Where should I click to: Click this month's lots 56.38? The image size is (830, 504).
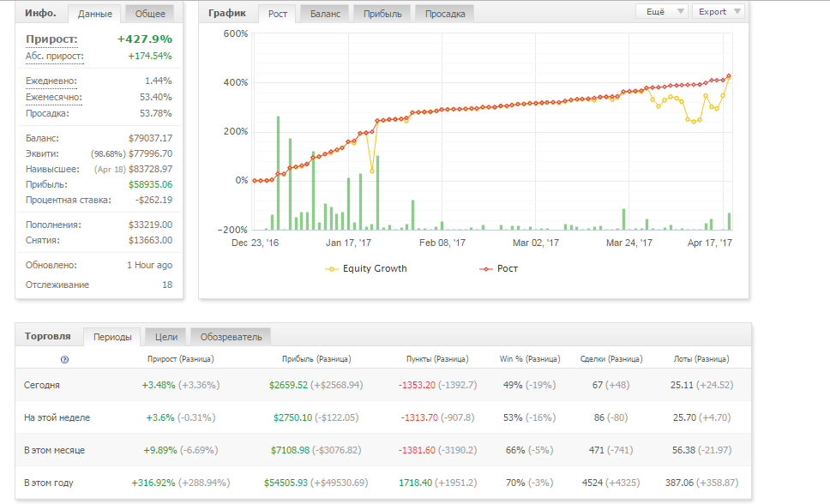683,451
